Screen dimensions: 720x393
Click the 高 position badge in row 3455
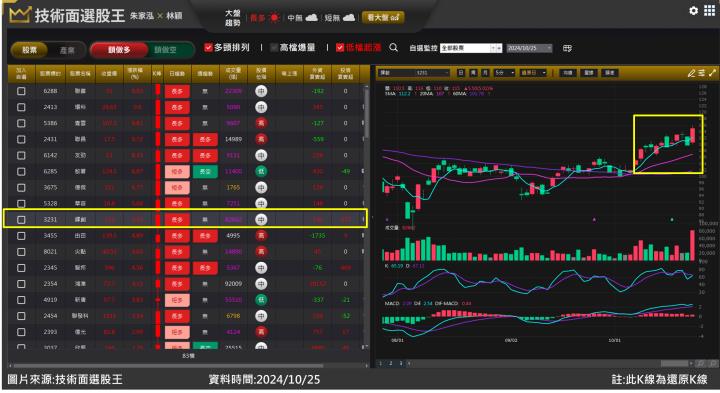[x=261, y=236]
